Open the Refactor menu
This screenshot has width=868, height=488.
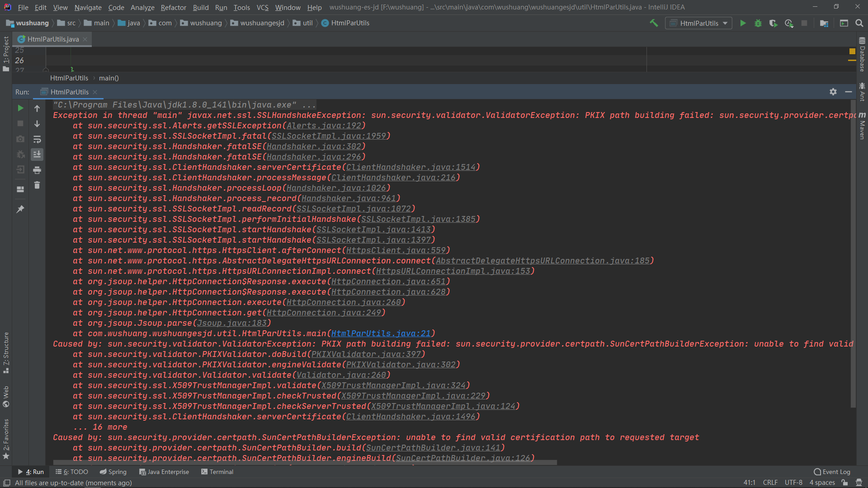pyautogui.click(x=173, y=7)
